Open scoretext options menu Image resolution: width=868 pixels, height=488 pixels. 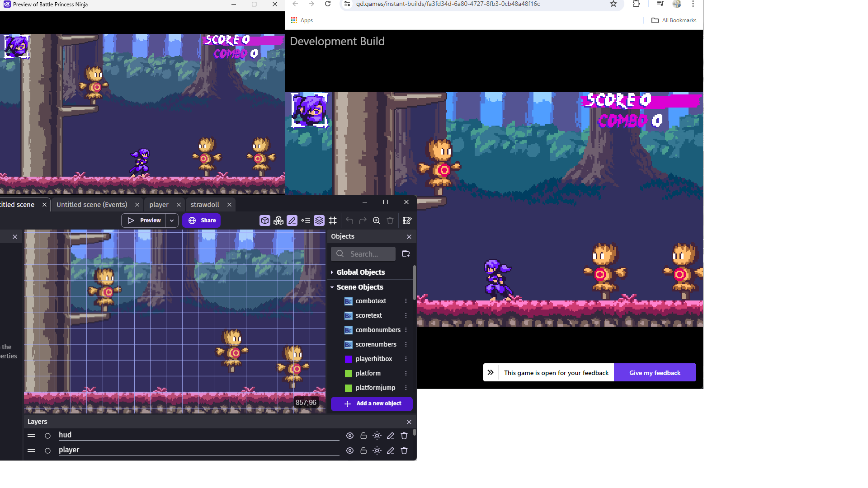point(406,315)
